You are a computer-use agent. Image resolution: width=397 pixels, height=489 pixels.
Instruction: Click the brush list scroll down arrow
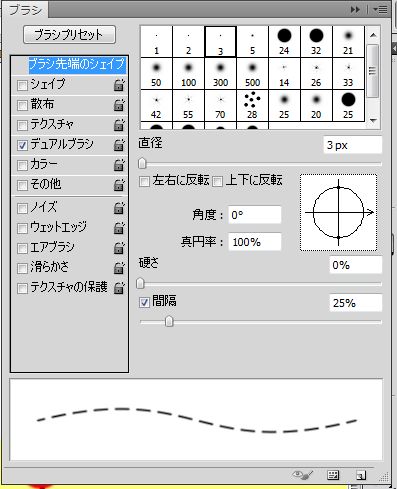(373, 121)
